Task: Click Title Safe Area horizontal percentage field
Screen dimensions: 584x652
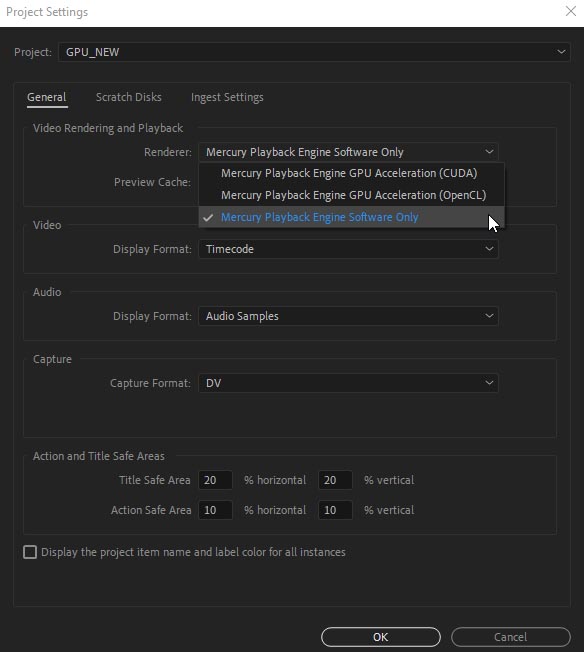Action: pyautogui.click(x=215, y=480)
